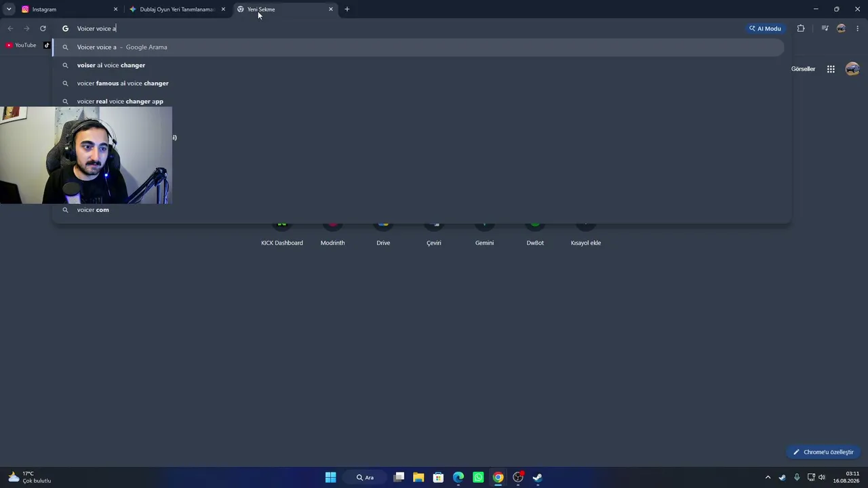
Task: Choose the 'voicer com' suggestion
Action: [418, 210]
